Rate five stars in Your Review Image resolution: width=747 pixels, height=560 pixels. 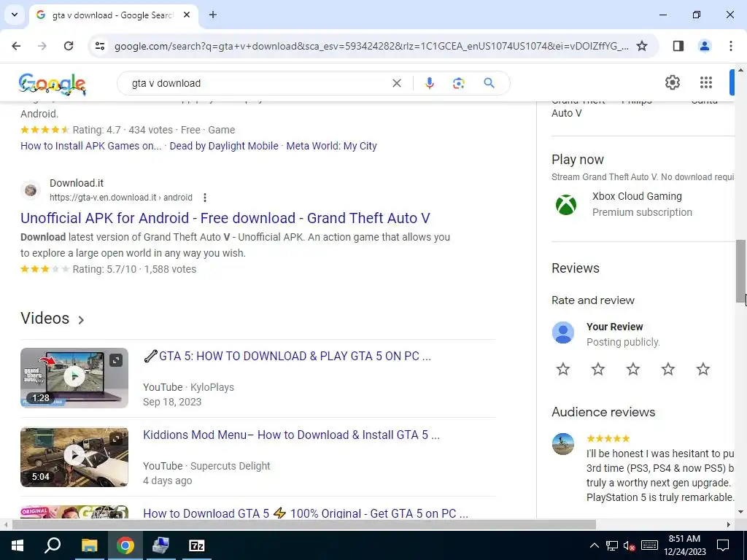pyautogui.click(x=703, y=369)
